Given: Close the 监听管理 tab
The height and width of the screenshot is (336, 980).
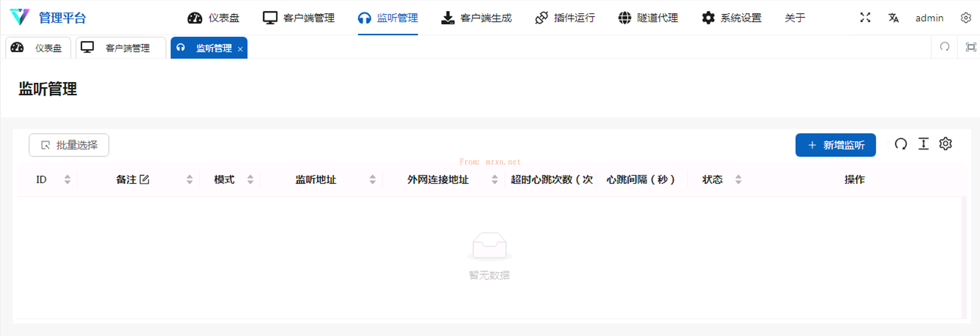Looking at the screenshot, I should coord(240,49).
